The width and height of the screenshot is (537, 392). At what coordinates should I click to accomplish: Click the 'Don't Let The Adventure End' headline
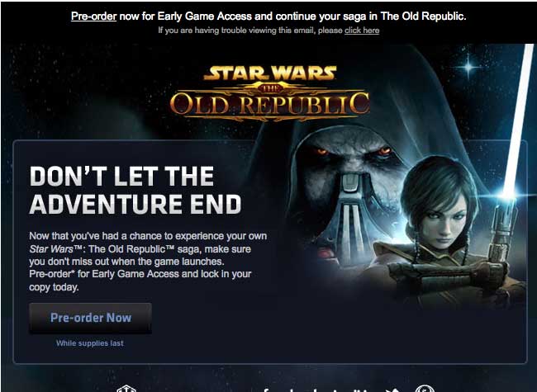(135, 190)
